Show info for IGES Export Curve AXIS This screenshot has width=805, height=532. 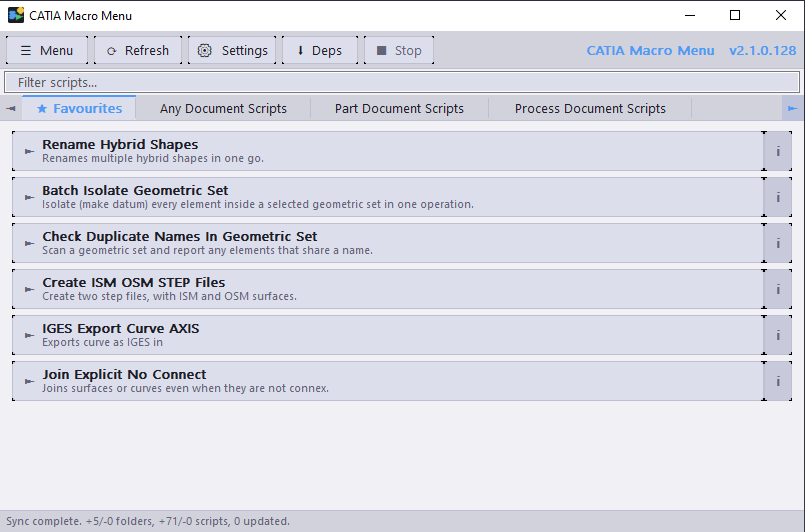pyautogui.click(x=778, y=335)
